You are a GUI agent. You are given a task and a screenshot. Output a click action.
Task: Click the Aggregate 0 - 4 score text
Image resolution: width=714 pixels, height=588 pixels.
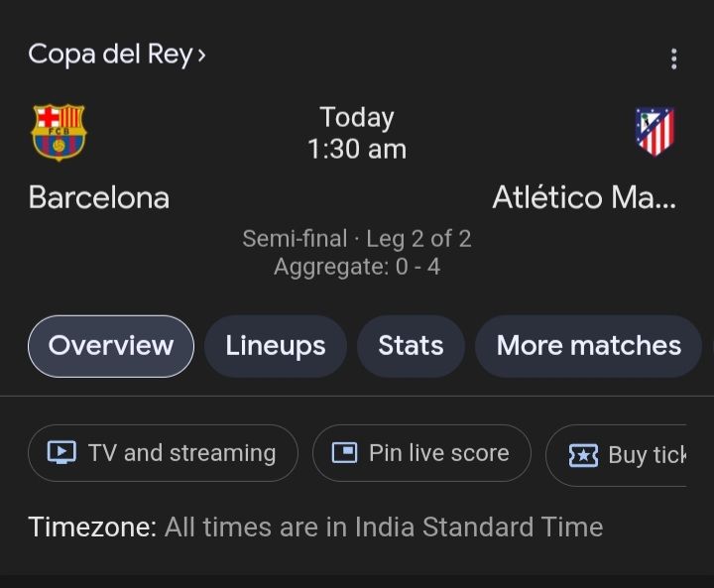pos(357,267)
